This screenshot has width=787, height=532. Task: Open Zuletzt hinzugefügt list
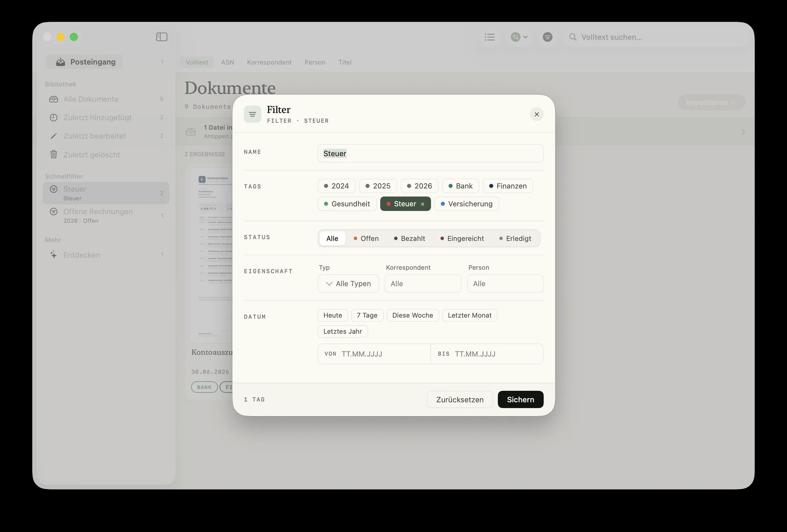tap(106, 117)
